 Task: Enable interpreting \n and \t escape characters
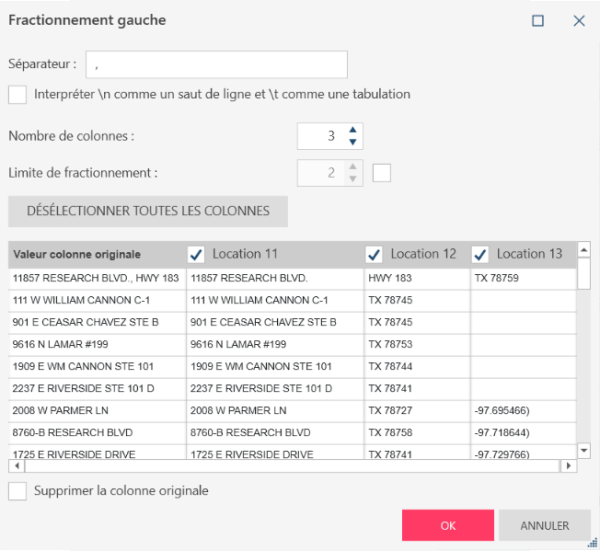[x=17, y=95]
